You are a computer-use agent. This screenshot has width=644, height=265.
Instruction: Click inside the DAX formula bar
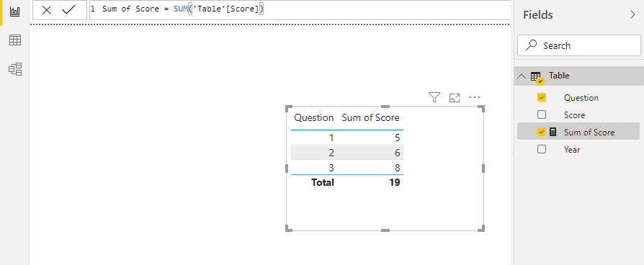[300, 9]
